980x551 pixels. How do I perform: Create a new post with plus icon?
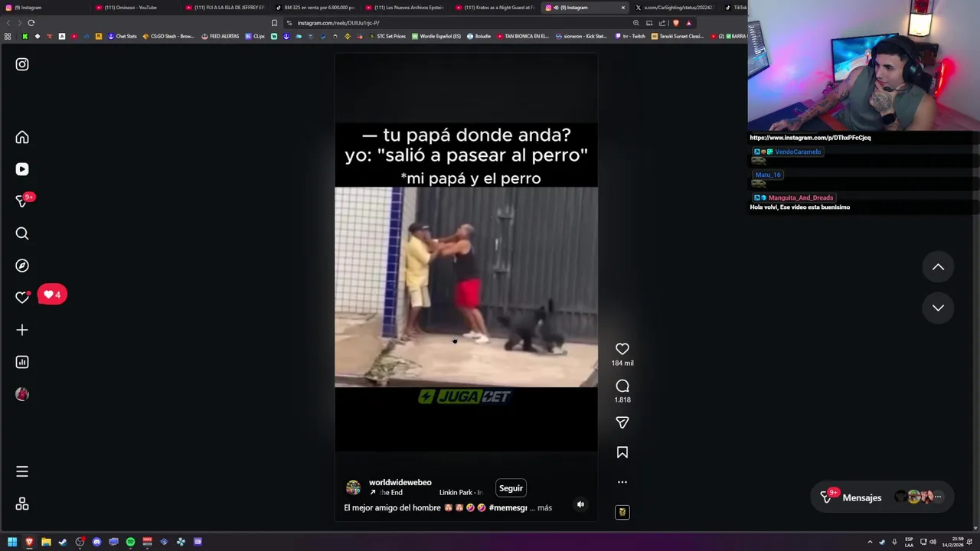[22, 330]
